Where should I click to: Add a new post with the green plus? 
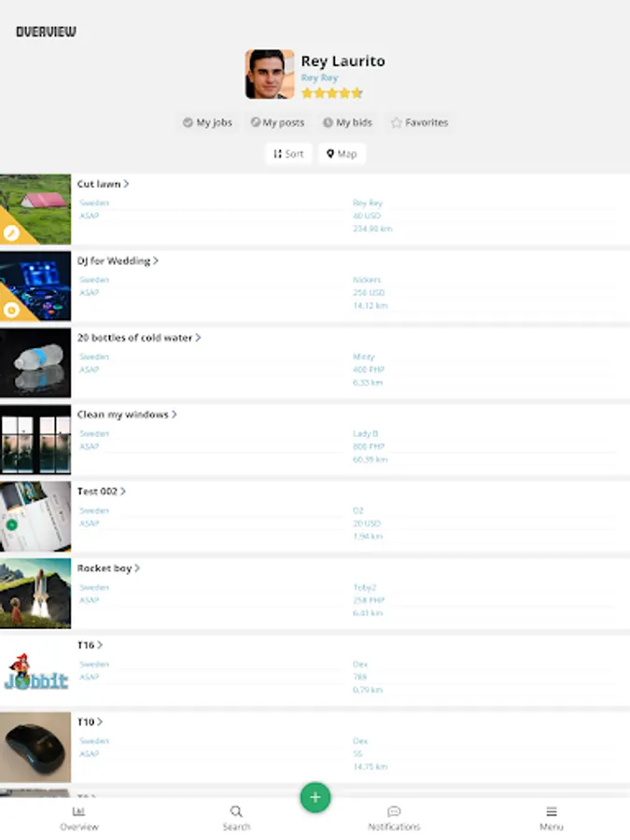click(x=315, y=797)
